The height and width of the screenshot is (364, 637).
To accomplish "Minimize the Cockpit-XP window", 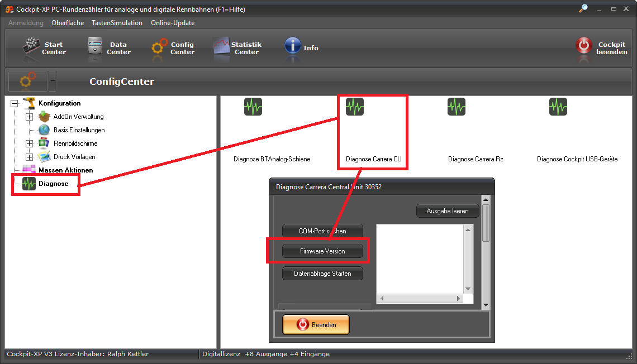I will pyautogui.click(x=599, y=9).
